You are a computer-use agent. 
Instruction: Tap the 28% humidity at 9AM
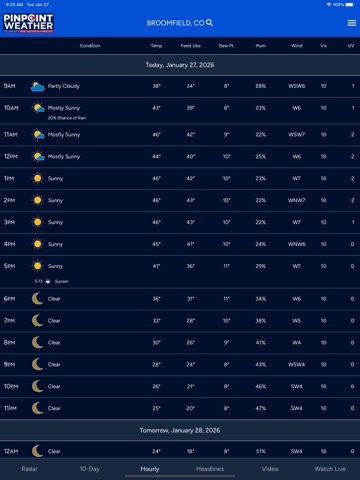[261, 86]
